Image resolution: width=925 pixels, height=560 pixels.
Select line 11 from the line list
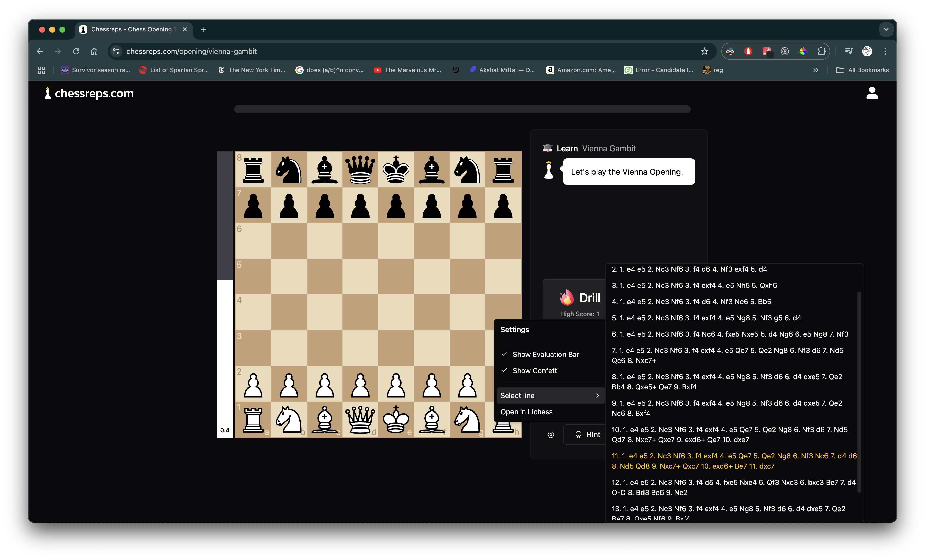[x=732, y=461]
